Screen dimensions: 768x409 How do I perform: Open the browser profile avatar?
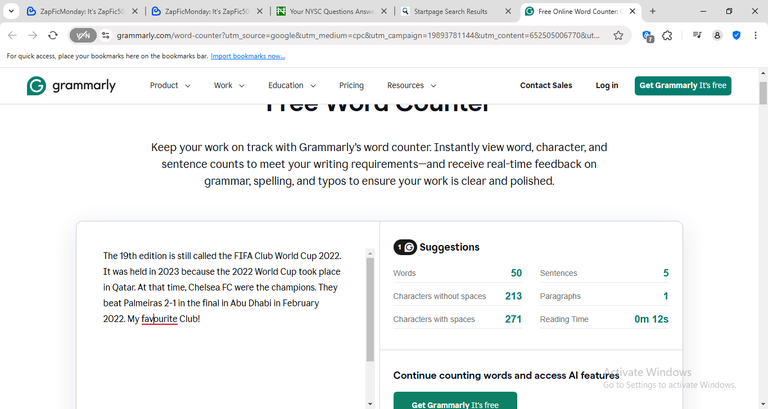[717, 35]
